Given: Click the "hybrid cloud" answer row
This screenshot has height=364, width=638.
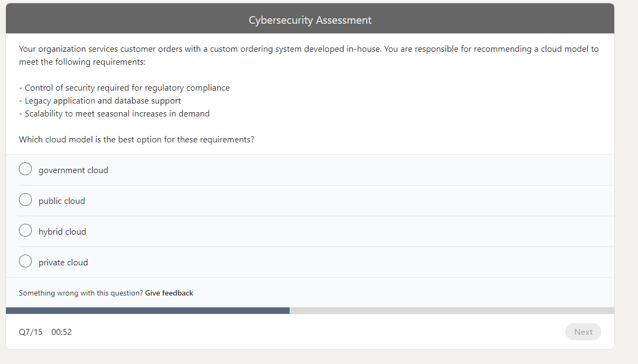Looking at the screenshot, I should pos(216,231).
